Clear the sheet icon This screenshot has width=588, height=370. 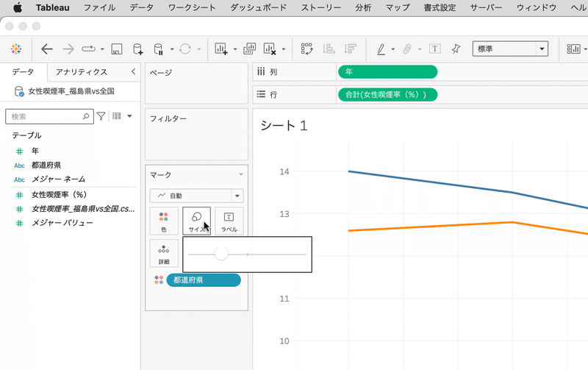pos(270,49)
